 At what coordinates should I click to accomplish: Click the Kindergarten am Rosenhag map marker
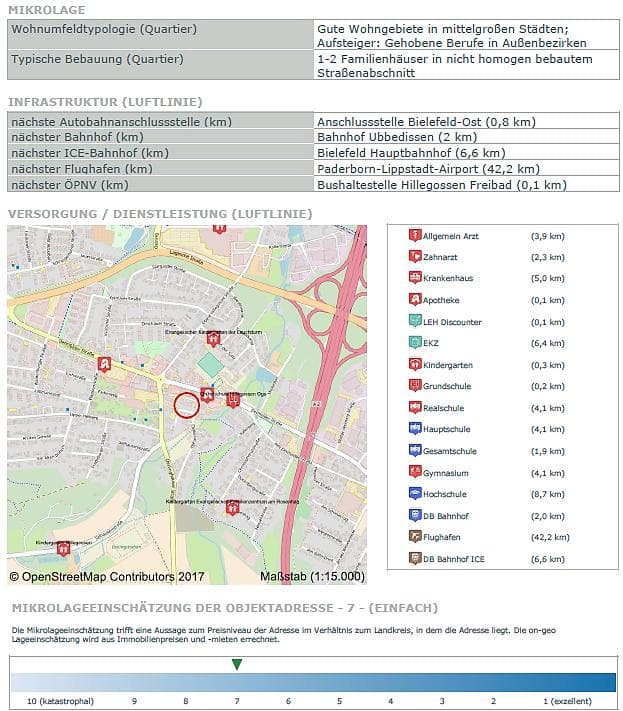[233, 507]
